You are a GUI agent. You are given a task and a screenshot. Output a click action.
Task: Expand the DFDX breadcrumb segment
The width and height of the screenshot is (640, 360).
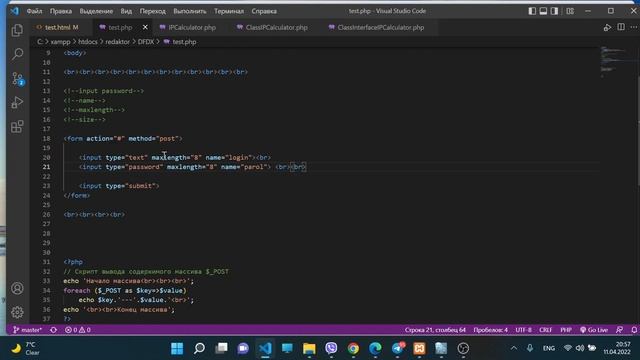pyautogui.click(x=146, y=42)
